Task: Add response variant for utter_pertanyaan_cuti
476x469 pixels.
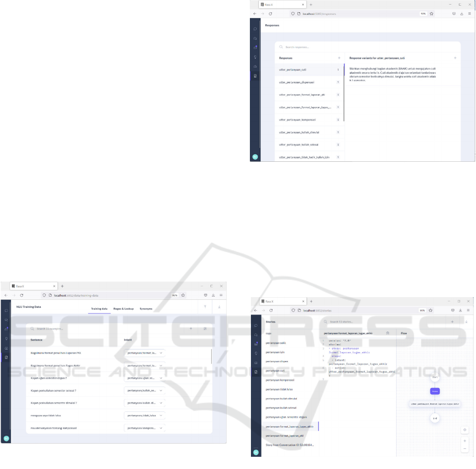Action: tap(455, 58)
